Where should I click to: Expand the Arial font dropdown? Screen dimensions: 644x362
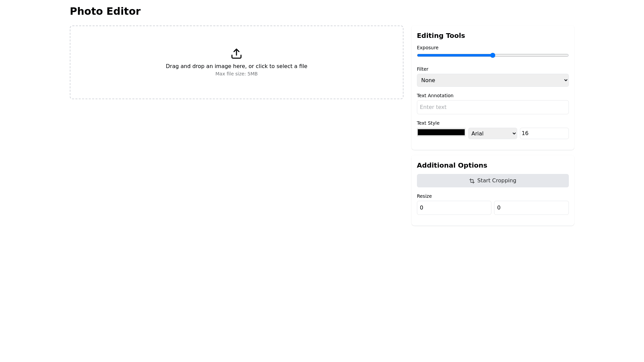pyautogui.click(x=492, y=133)
